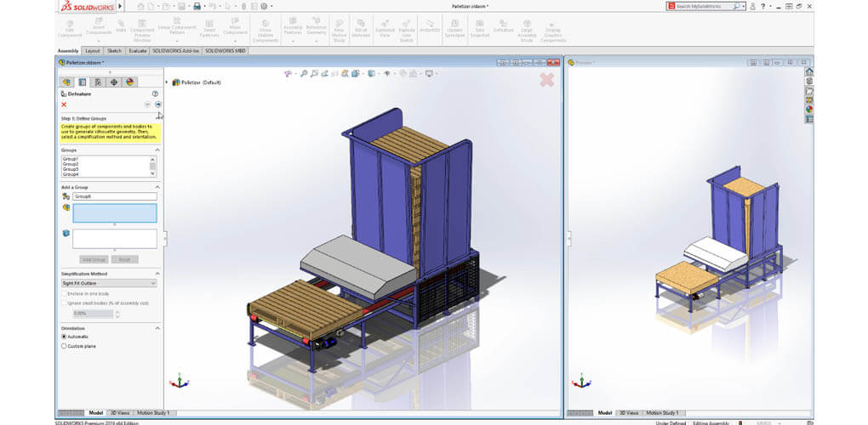Click the red X to cancel Defeature

pyautogui.click(x=64, y=104)
